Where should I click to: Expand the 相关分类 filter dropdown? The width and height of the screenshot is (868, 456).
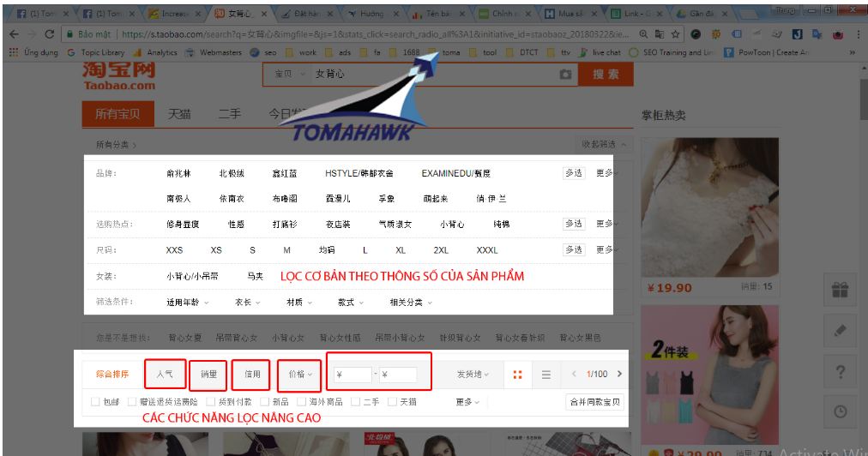tap(412, 303)
